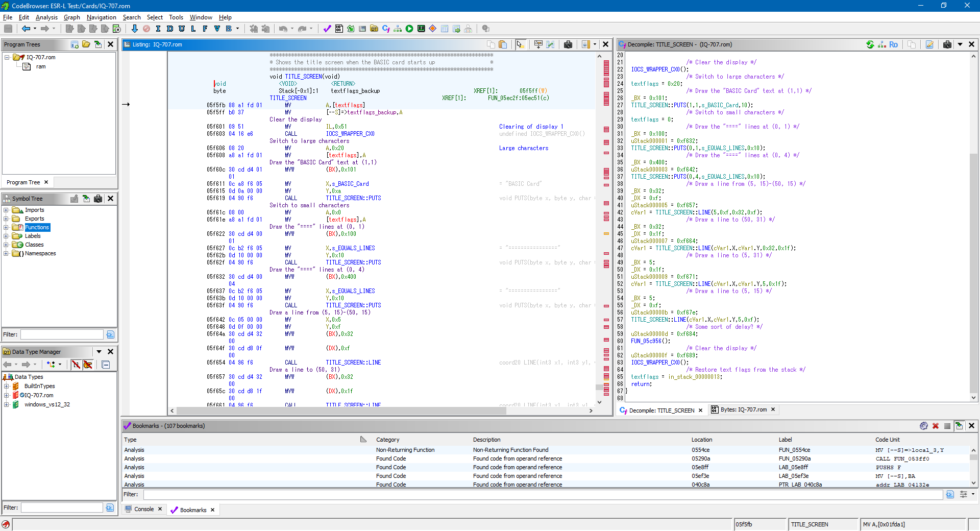Click the purple checkmark Bookmarks toolbar icon
This screenshot has height=531, width=980.
point(327,29)
